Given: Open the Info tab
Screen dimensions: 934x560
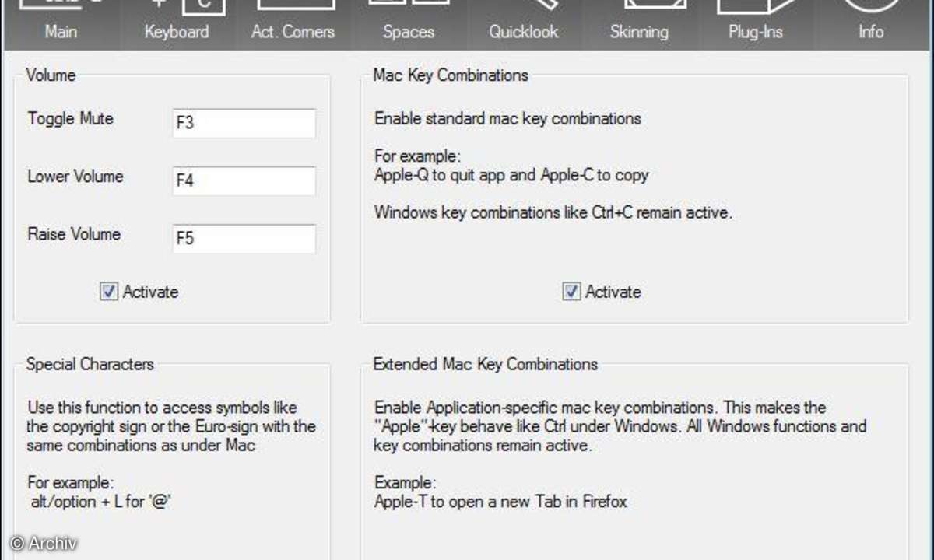Looking at the screenshot, I should click(x=871, y=25).
